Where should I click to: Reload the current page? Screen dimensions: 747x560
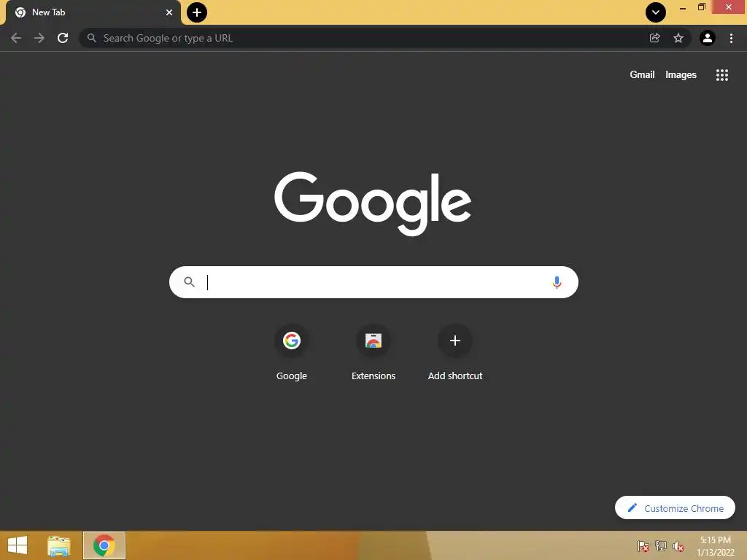click(x=63, y=38)
